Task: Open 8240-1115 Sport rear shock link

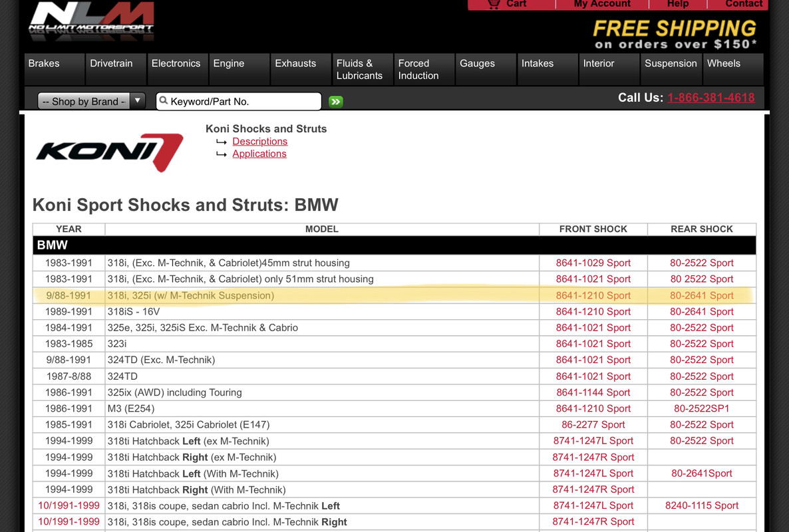Action: [701, 506]
